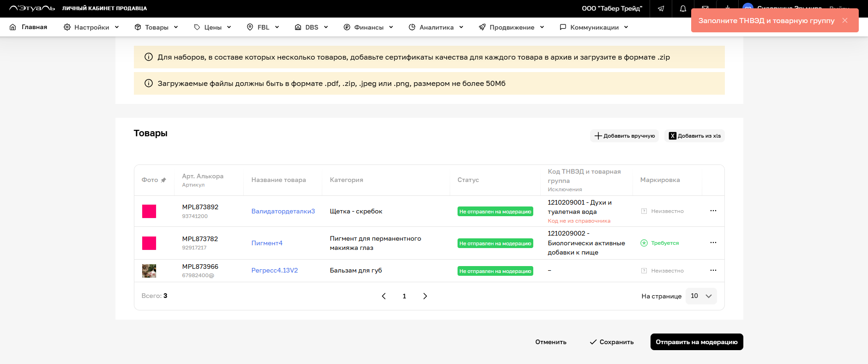Click the lip balm product thumbnail
868x364 pixels.
click(x=149, y=271)
